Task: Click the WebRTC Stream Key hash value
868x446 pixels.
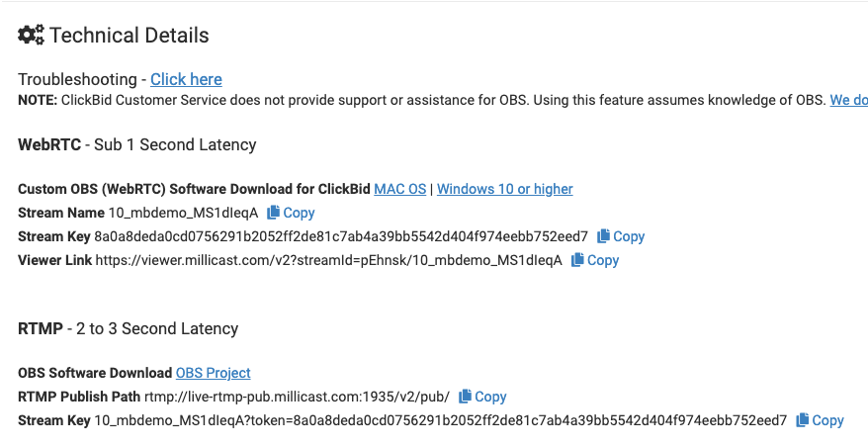Action: coord(341,236)
